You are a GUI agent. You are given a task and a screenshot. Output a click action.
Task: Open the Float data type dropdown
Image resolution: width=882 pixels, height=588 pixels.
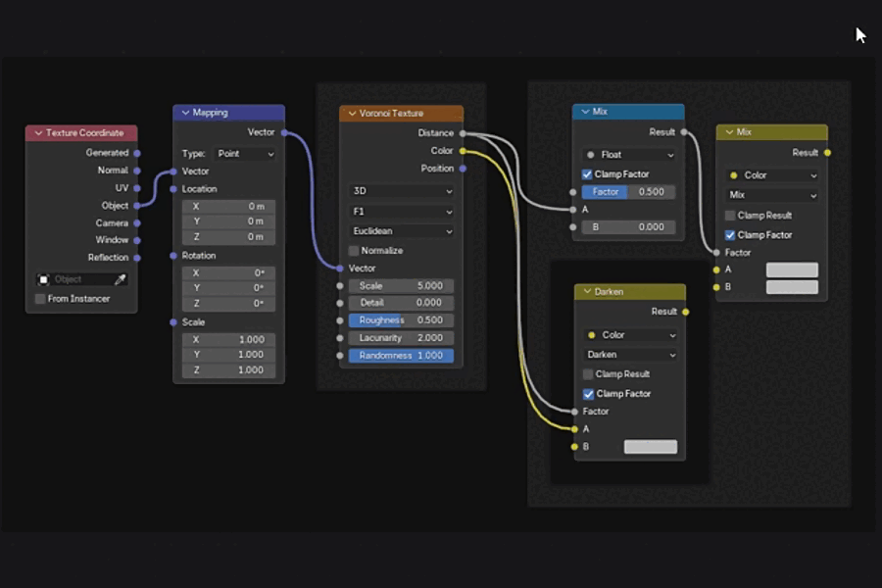[629, 155]
